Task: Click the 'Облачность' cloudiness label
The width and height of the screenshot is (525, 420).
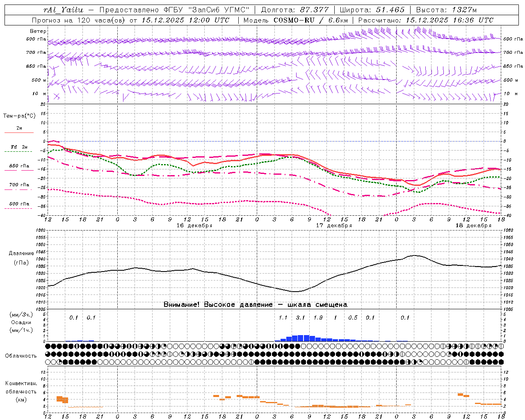Action: pos(21,356)
